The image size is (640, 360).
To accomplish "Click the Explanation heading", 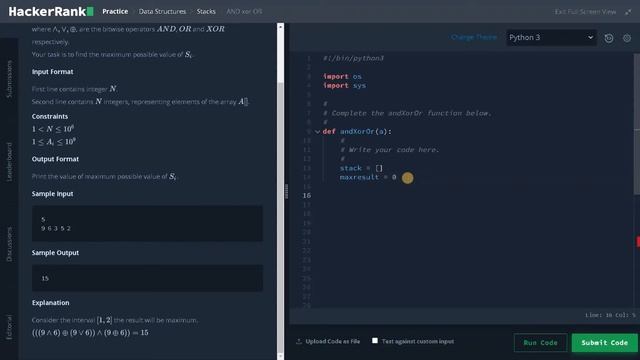I will coord(51,303).
